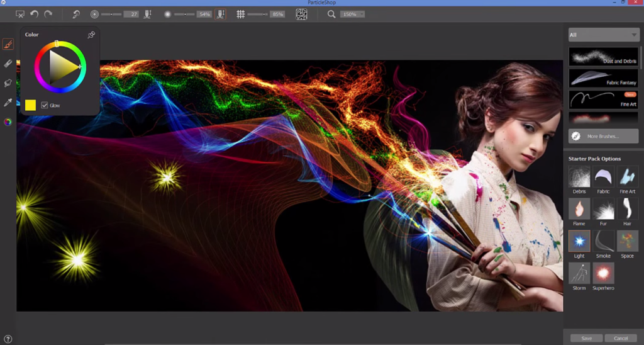Viewport: 644px width, 345px height.
Task: Select the brush tool in left sidebar
Action: click(x=8, y=45)
